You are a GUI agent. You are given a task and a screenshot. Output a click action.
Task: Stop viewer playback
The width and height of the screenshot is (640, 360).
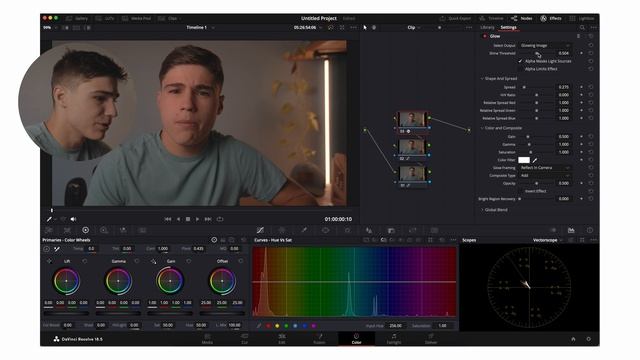click(188, 219)
